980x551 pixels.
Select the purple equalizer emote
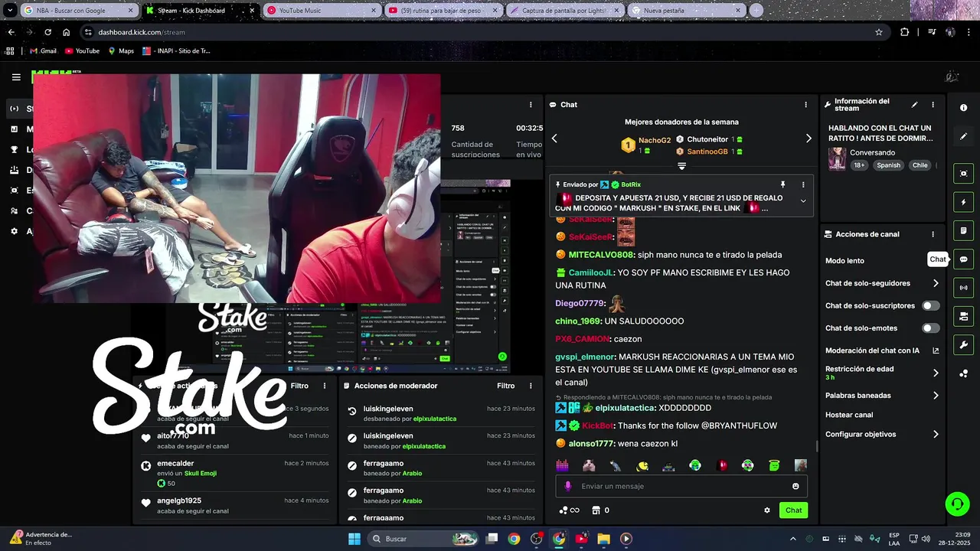(562, 465)
